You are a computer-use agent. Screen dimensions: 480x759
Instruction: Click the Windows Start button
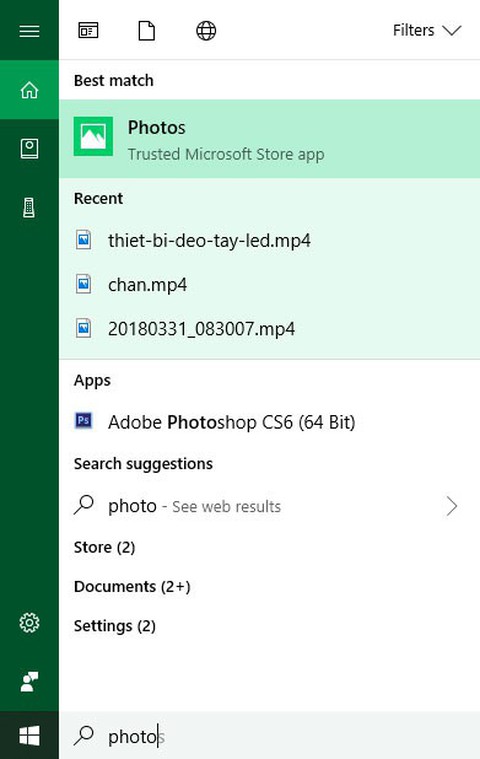(x=29, y=736)
